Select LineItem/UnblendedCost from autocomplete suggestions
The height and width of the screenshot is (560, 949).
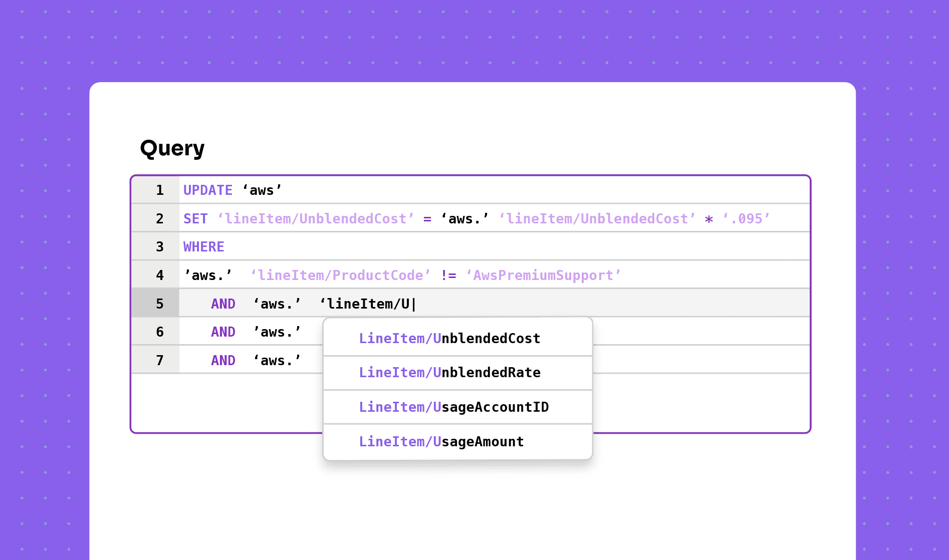point(449,339)
